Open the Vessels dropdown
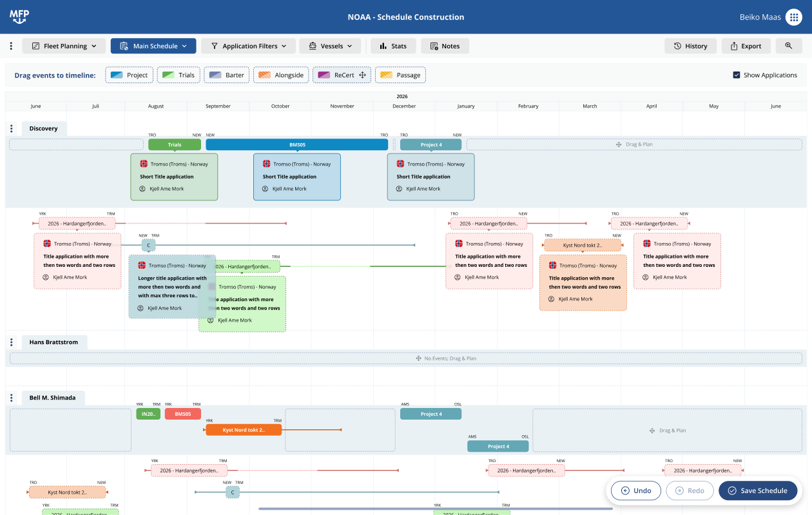 pyautogui.click(x=330, y=46)
